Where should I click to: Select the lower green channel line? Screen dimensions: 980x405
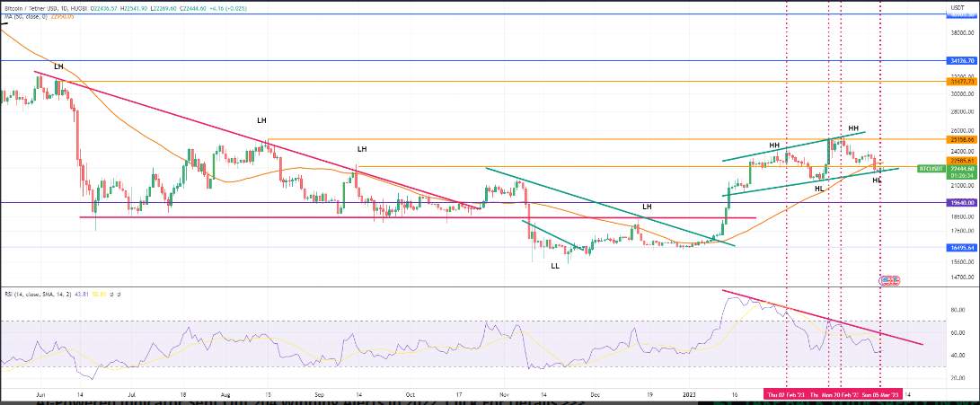810,182
